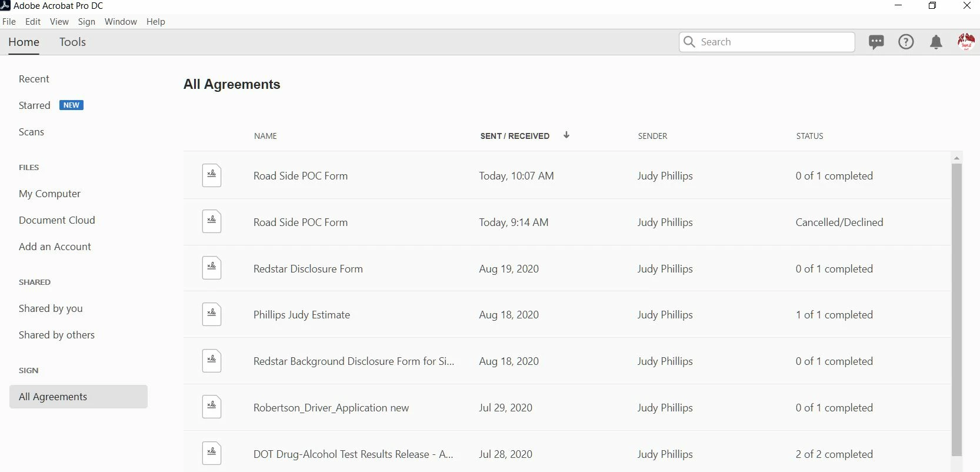Open the Help question mark icon
The width and height of the screenshot is (980, 472).
pyautogui.click(x=906, y=42)
